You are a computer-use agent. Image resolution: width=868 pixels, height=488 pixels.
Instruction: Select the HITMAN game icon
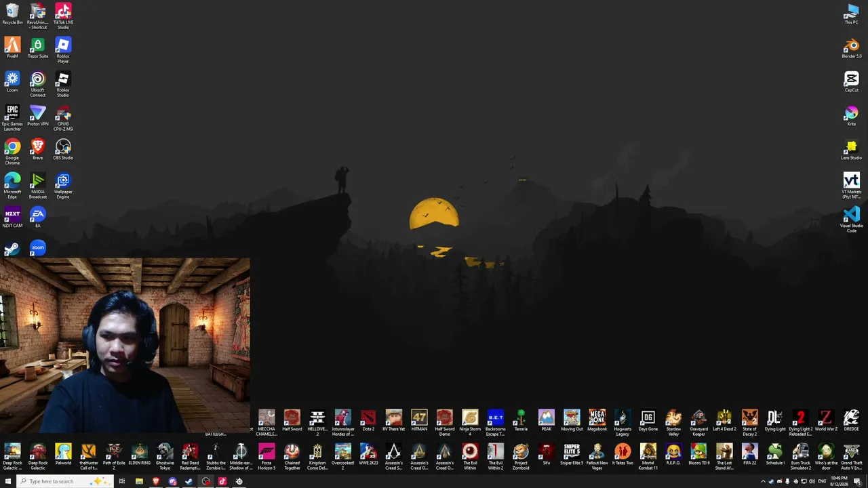coord(419,421)
